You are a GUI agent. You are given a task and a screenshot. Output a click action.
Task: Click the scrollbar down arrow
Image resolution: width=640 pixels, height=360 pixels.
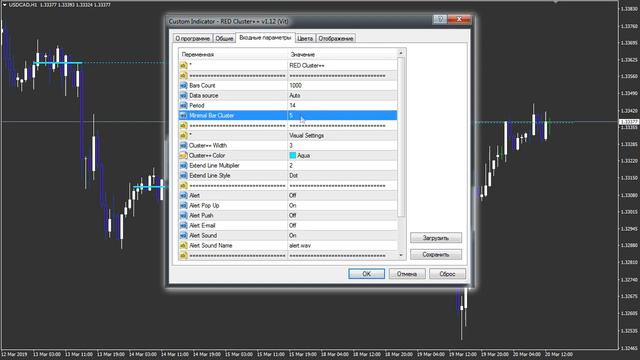coord(401,255)
